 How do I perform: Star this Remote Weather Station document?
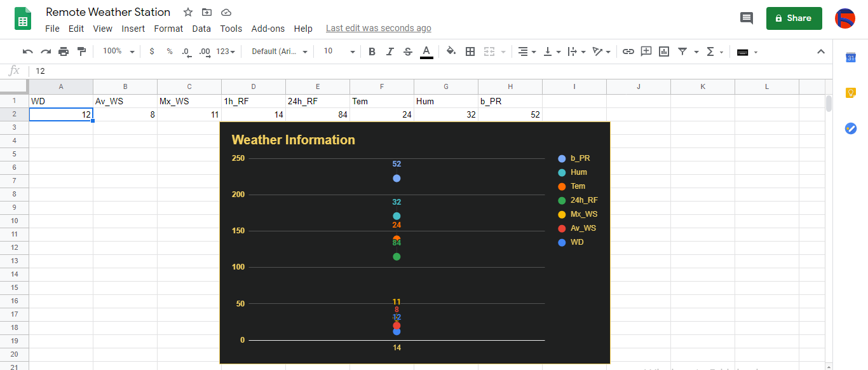[188, 12]
